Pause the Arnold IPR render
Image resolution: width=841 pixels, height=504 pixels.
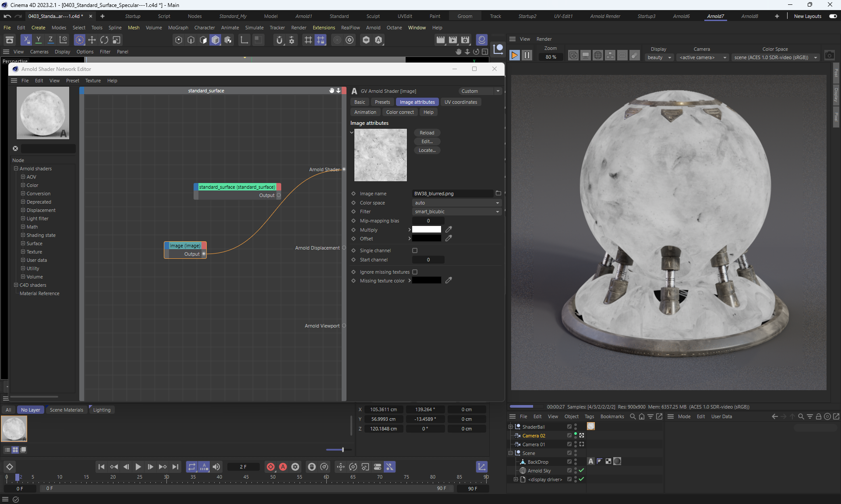[x=527, y=56]
